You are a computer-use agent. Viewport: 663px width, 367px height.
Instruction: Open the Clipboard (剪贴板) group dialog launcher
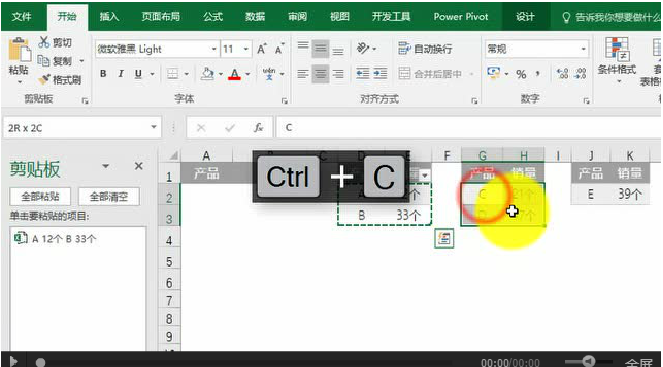(x=85, y=101)
